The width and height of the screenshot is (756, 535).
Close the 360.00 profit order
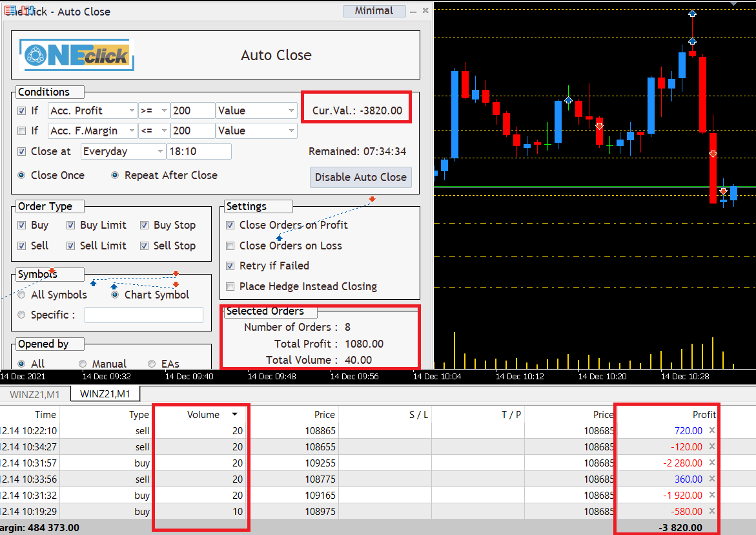coord(712,479)
